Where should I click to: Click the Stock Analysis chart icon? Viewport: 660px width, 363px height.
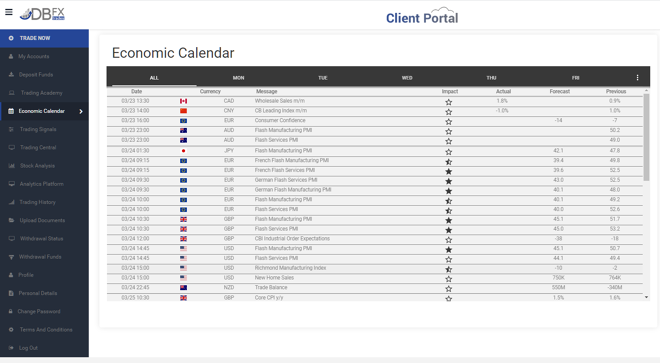(x=11, y=166)
